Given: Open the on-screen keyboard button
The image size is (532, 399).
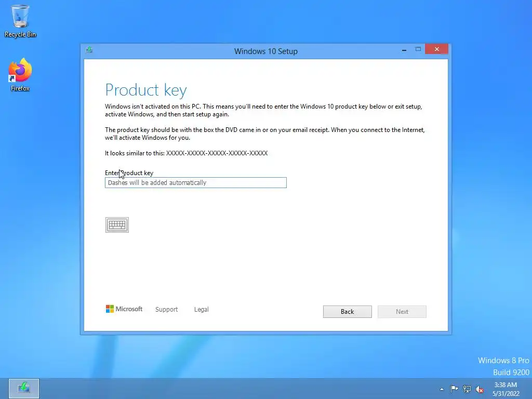Looking at the screenshot, I should [x=117, y=225].
